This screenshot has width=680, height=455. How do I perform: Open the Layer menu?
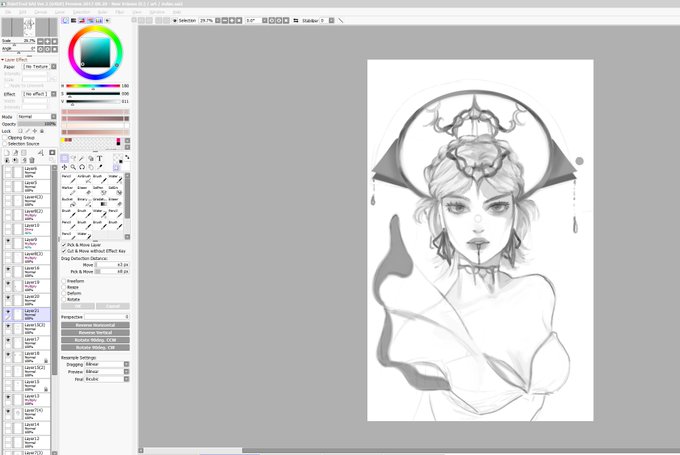[x=60, y=12]
